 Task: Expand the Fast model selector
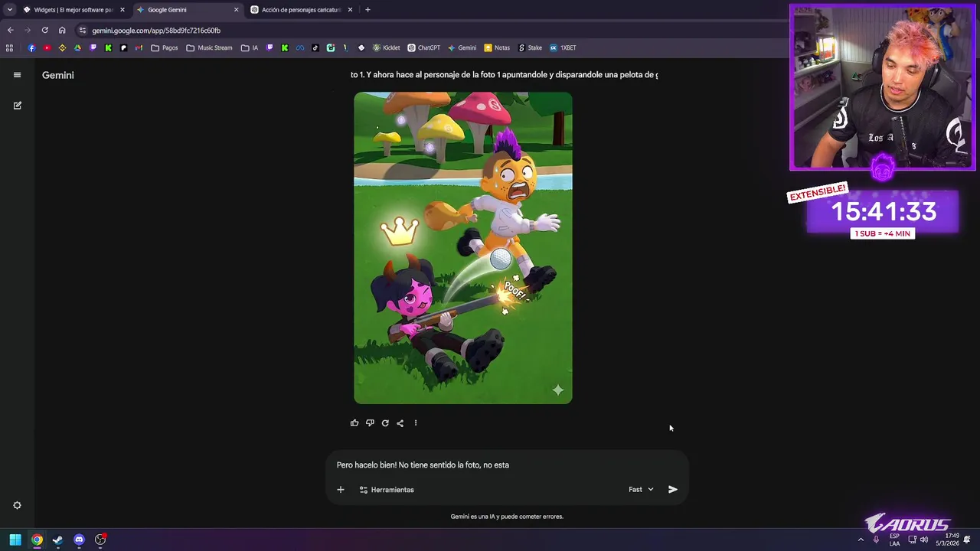[642, 490]
